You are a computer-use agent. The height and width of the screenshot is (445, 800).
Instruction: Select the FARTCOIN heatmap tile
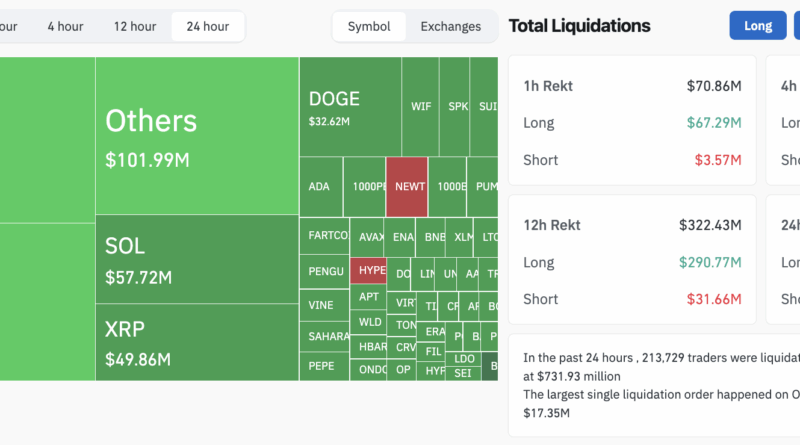click(324, 236)
